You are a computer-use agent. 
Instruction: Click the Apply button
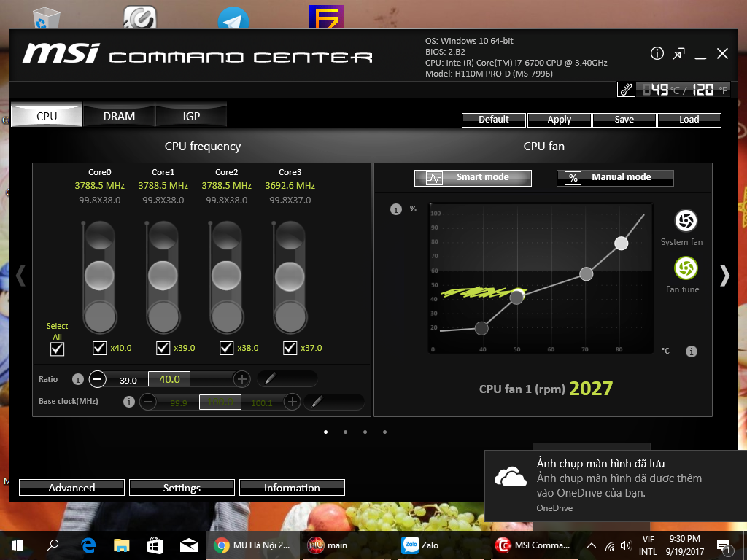point(559,120)
